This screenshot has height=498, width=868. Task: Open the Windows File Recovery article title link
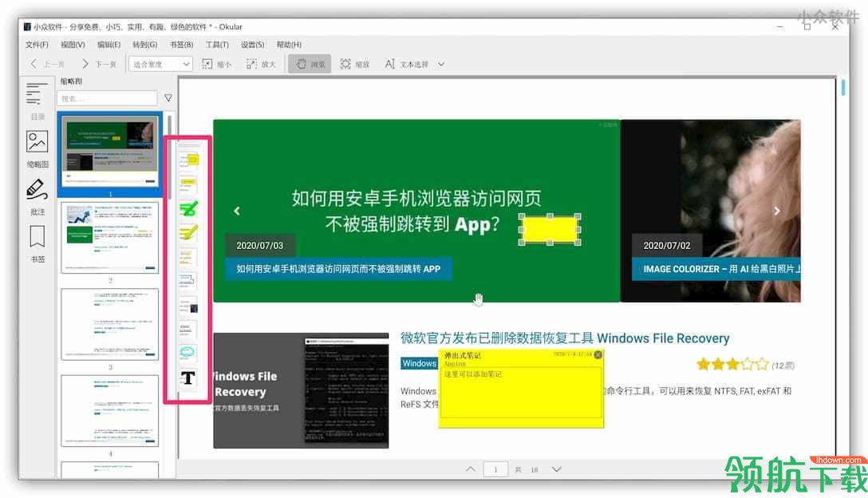(565, 338)
